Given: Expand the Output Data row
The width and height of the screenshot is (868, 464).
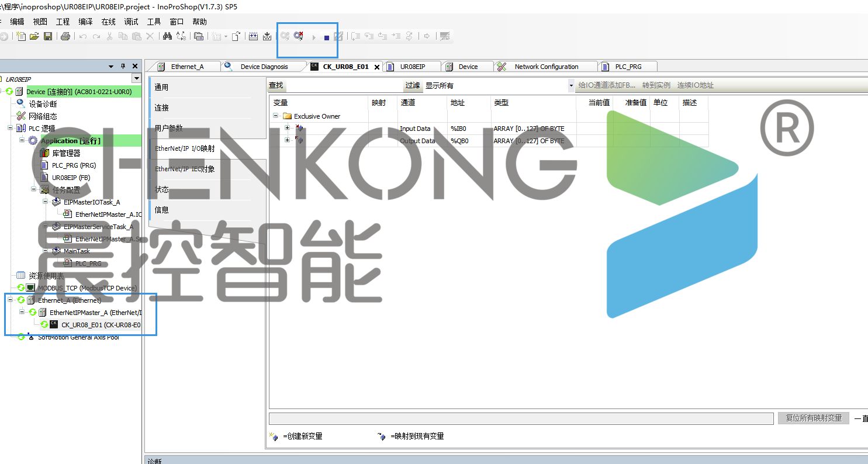Looking at the screenshot, I should [x=287, y=140].
